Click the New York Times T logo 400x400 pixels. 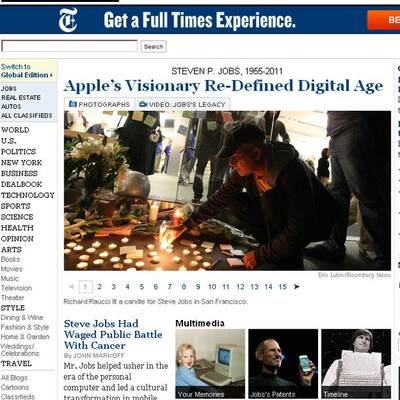68,20
